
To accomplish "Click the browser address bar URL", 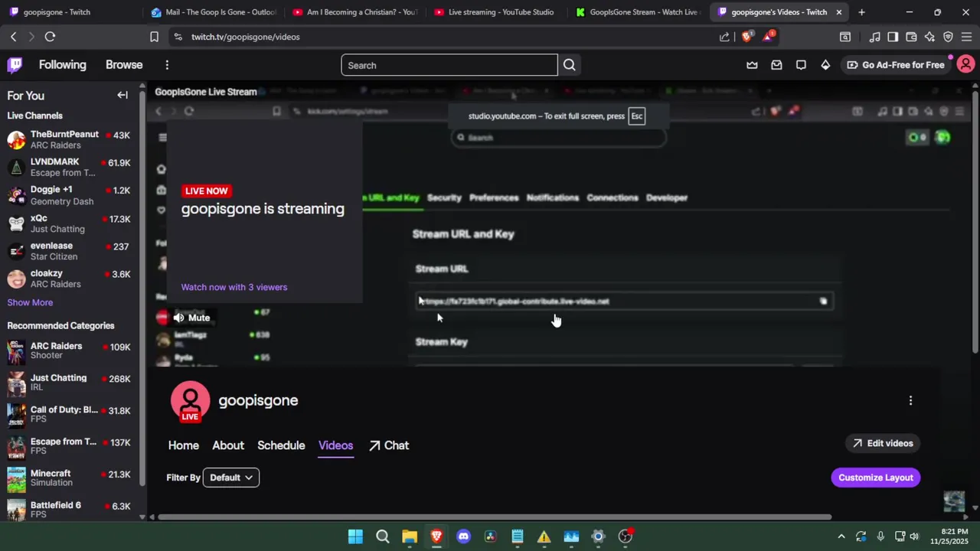I will click(246, 37).
